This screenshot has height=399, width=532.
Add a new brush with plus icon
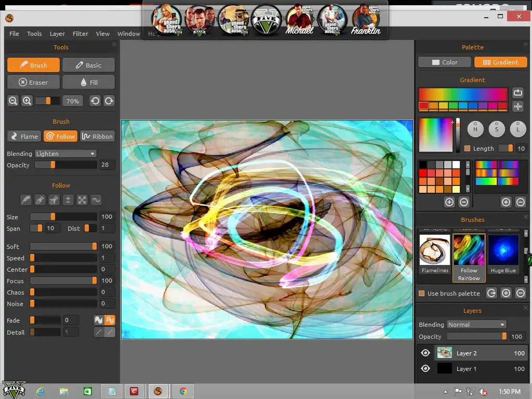[x=506, y=293]
